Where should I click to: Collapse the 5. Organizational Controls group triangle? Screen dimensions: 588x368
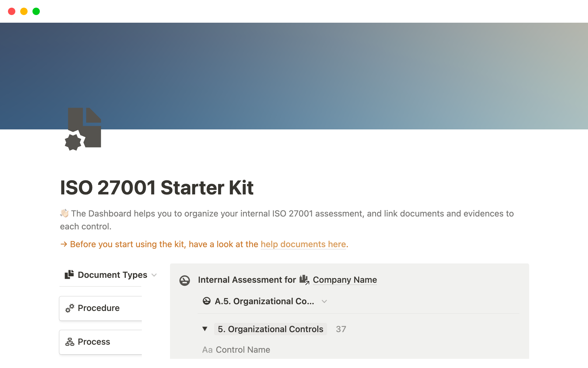[x=205, y=329]
